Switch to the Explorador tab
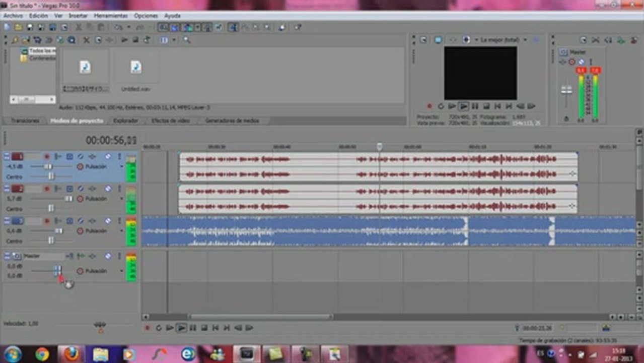644x363 pixels. [125, 121]
